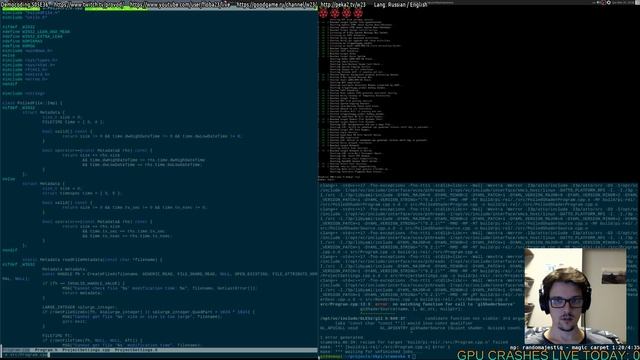Click the goodgame.ru channel URL

pos(276,5)
